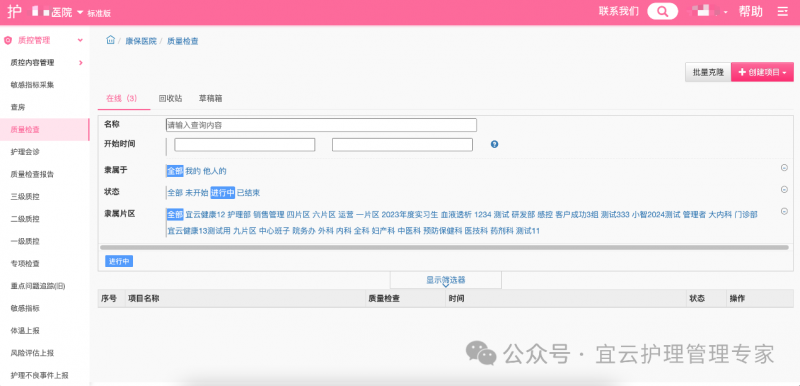This screenshot has width=800, height=386.
Task: Open 二级质控 in the sidebar
Action: pyautogui.click(x=25, y=219)
